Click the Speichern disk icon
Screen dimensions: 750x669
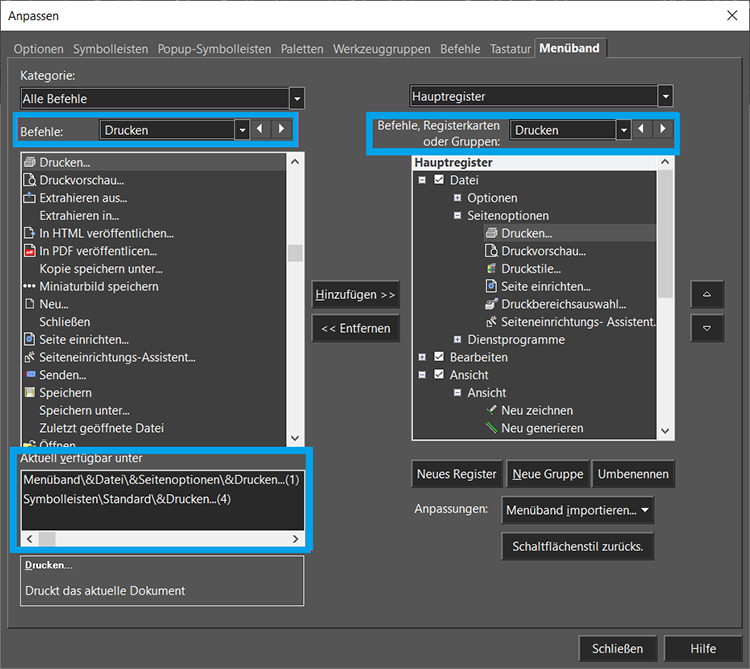30,393
